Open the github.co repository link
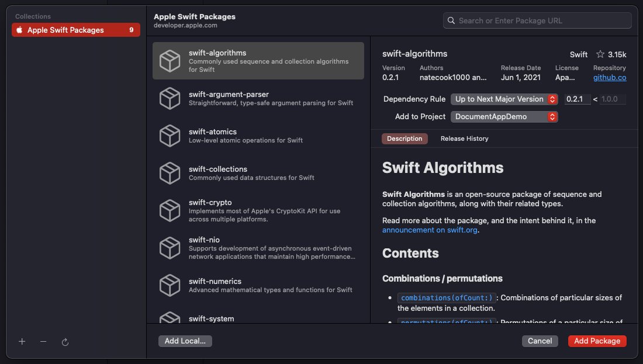 pyautogui.click(x=609, y=78)
